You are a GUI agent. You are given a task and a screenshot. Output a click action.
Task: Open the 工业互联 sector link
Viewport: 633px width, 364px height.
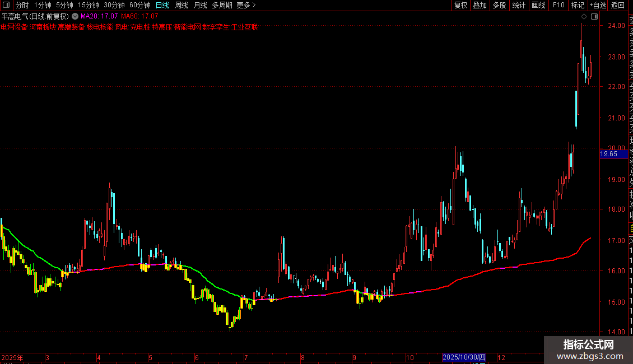[244, 27]
